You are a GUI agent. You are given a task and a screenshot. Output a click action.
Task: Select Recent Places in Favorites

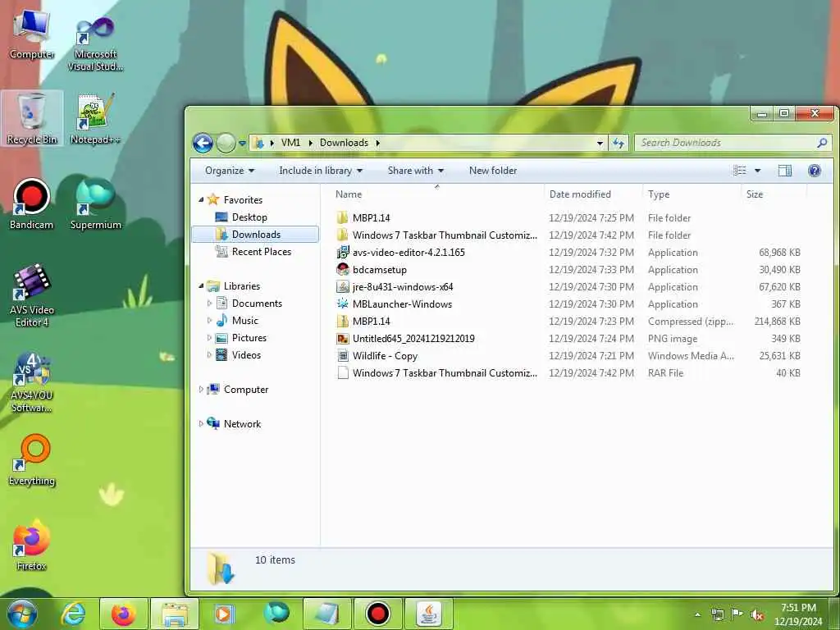tap(262, 251)
